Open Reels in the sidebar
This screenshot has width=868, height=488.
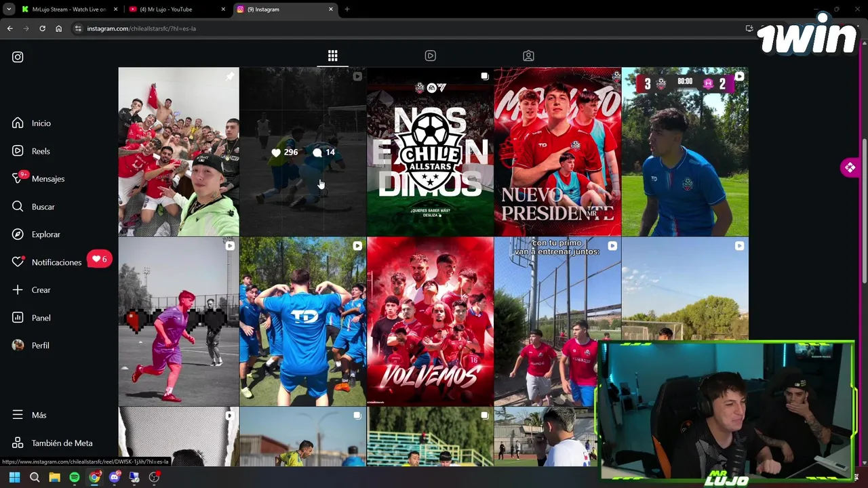tap(41, 151)
